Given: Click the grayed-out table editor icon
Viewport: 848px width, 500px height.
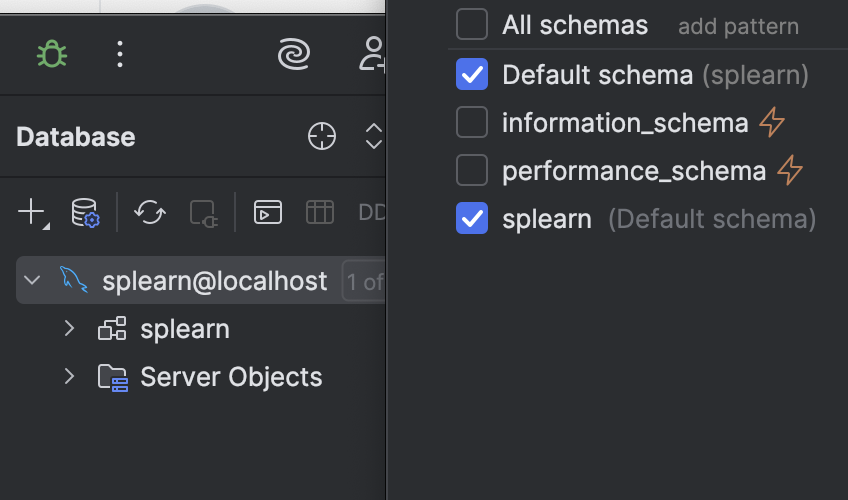Looking at the screenshot, I should click(x=320, y=212).
